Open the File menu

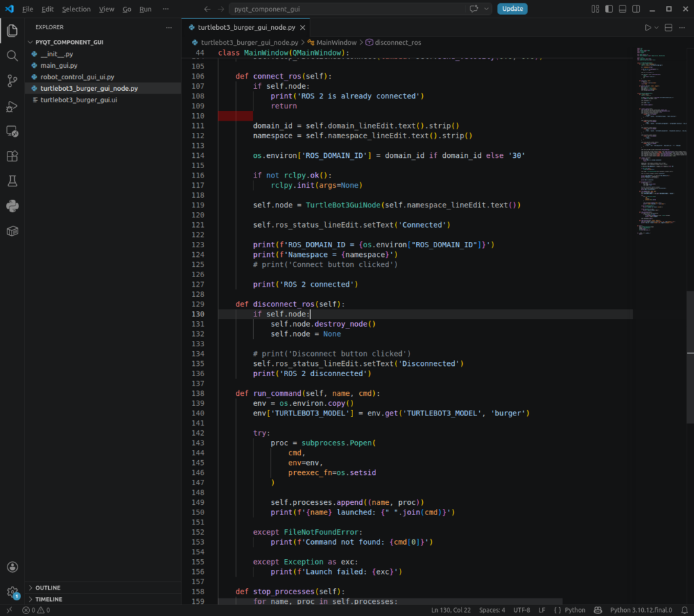[x=27, y=9]
